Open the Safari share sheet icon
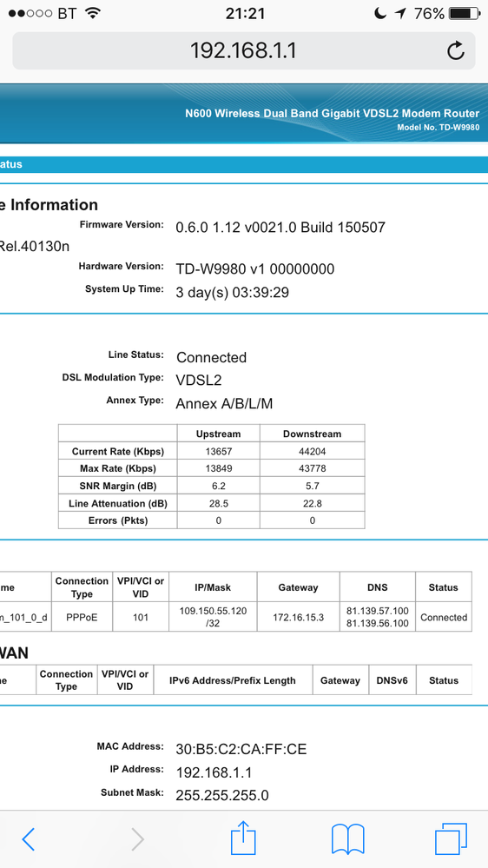The width and height of the screenshot is (488, 868). (x=243, y=837)
